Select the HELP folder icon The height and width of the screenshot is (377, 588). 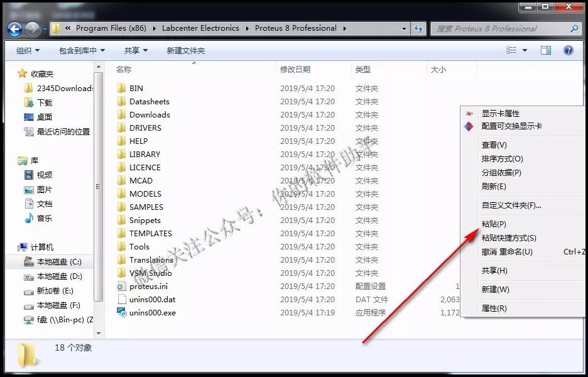click(x=121, y=141)
